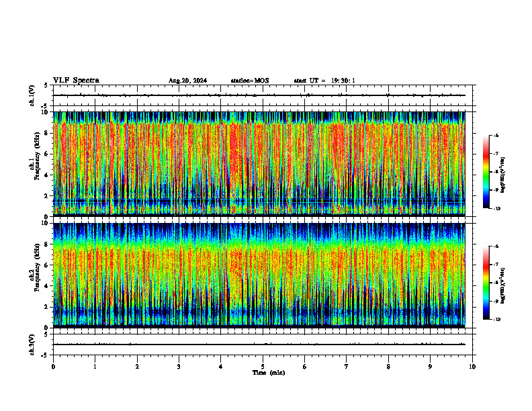The height and width of the screenshot is (411, 532).
Task: Click the "4" tick on the time axis
Action: [x=220, y=367]
